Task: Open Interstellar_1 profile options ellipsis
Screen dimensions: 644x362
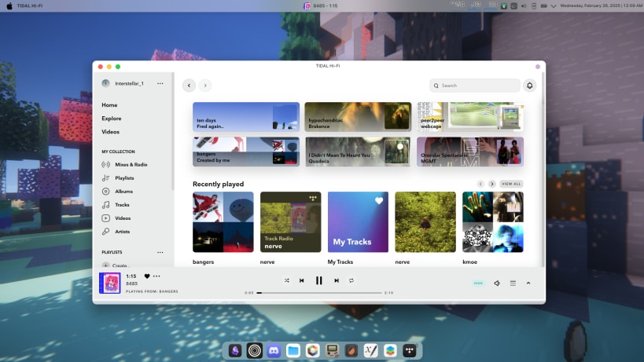Action: [x=160, y=83]
